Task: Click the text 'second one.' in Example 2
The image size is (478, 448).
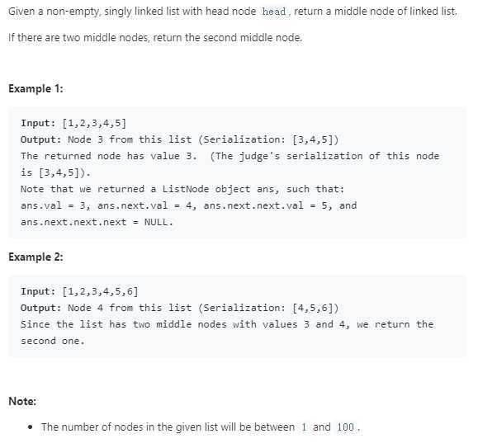Action: [53, 341]
